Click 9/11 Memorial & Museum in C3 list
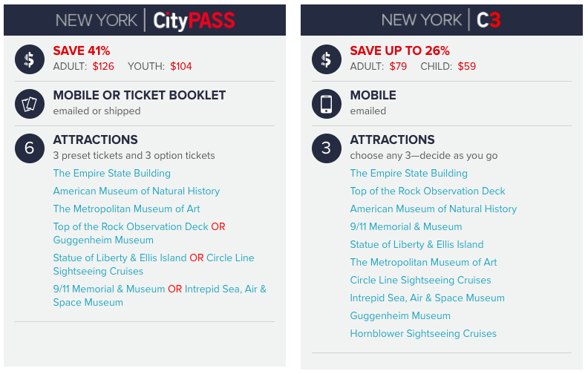The height and width of the screenshot is (374, 588). point(406,227)
